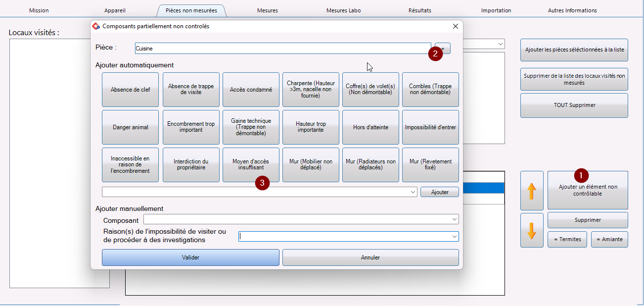644x306 pixels.
Task: Go to the Mesures Labo tab
Action: pos(343,10)
